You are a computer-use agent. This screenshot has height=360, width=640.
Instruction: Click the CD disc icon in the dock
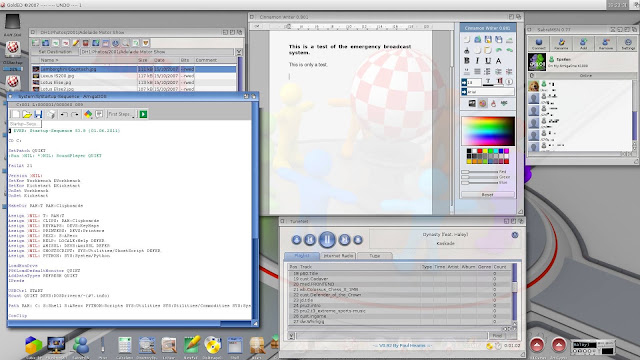point(213,345)
